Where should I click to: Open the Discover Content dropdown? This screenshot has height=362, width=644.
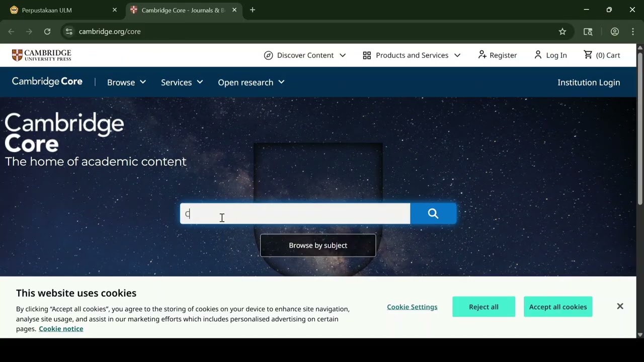[x=305, y=55]
